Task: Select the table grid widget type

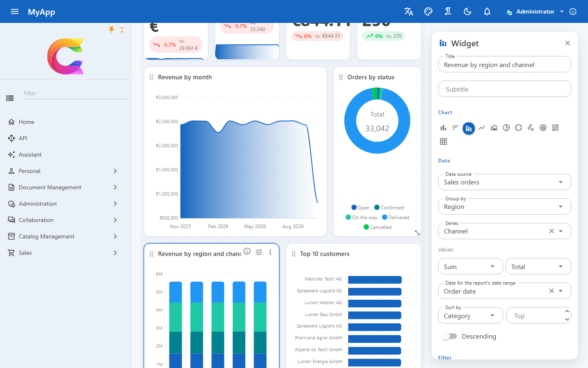Action: 443,141
